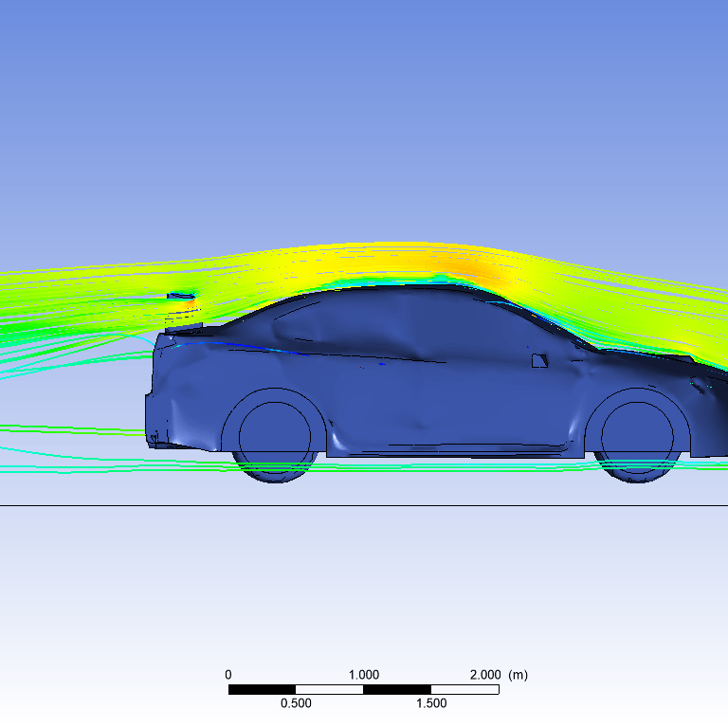Click the "0" scale ruler label
Viewport: 728px width, 727px height.
pos(227,675)
